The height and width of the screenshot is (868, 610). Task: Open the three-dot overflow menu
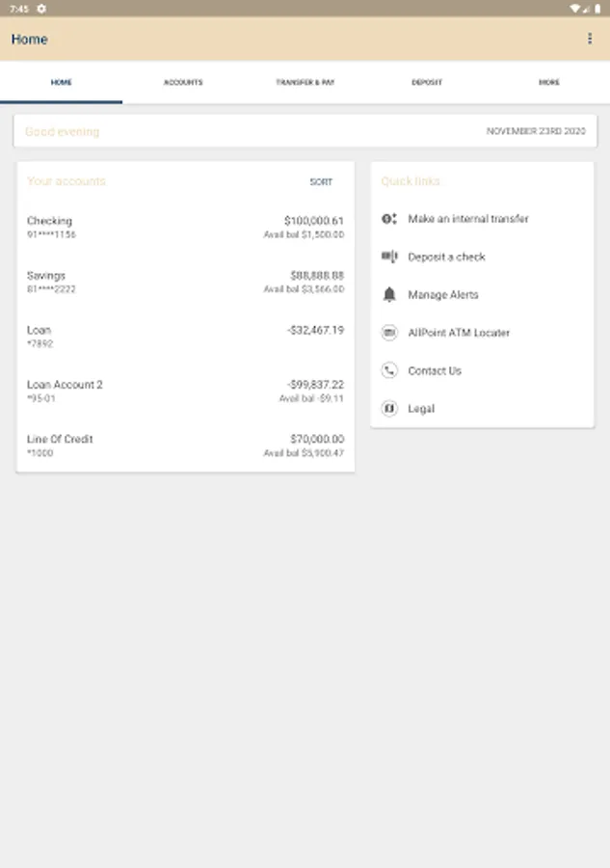pyautogui.click(x=590, y=39)
